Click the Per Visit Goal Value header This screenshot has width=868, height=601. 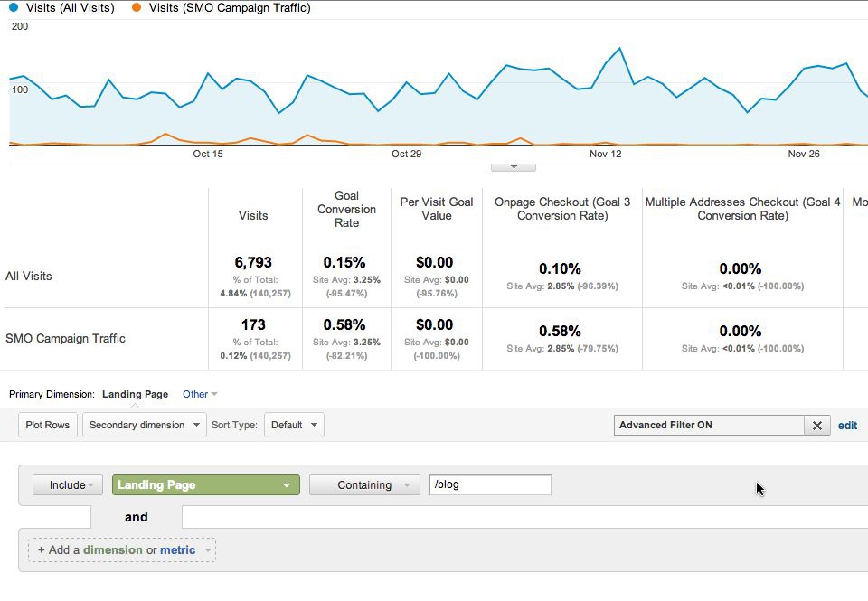[437, 209]
